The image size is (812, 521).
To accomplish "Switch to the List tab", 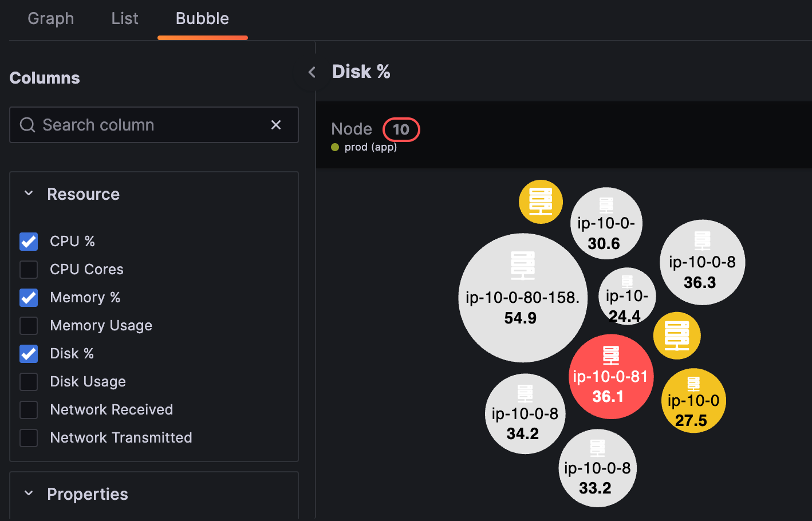I will (125, 19).
